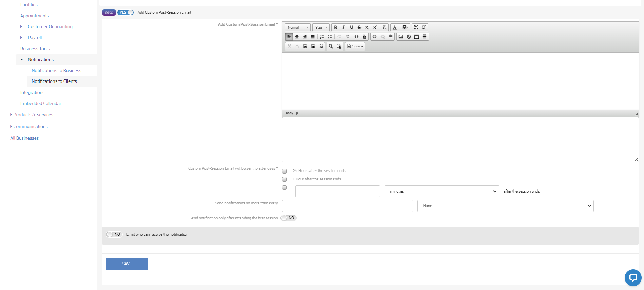Click the SAVE button
The image size is (644, 290).
pos(127,264)
